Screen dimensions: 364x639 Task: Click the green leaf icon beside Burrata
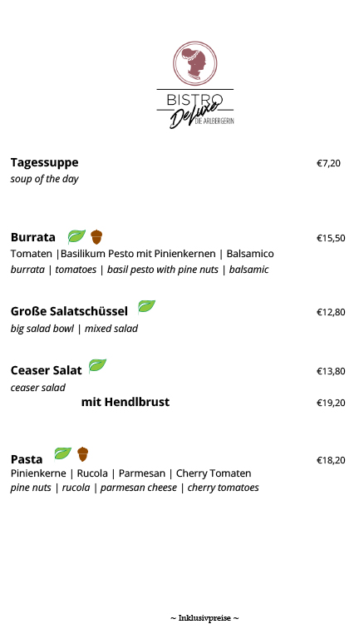coord(76,236)
